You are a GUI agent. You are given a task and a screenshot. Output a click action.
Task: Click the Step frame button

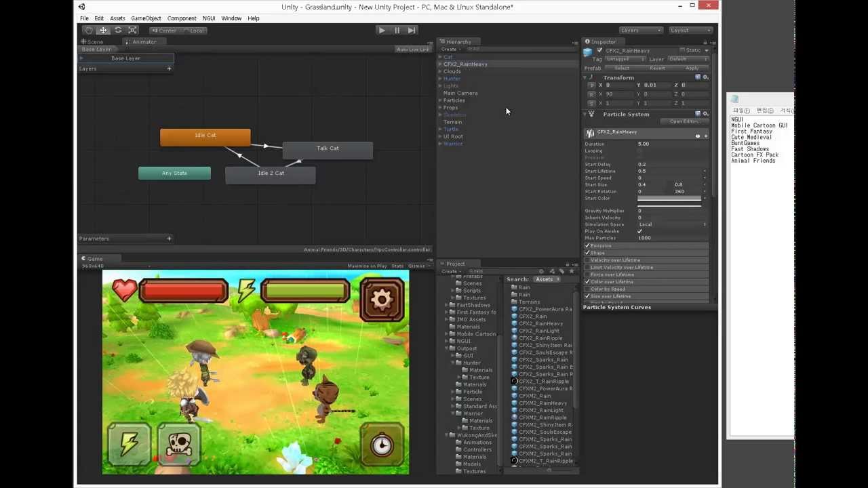click(412, 30)
